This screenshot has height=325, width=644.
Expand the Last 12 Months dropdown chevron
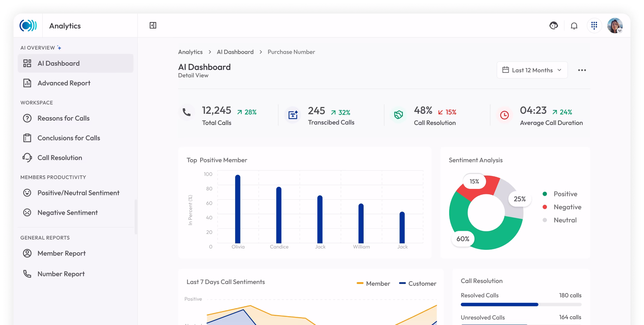click(559, 70)
